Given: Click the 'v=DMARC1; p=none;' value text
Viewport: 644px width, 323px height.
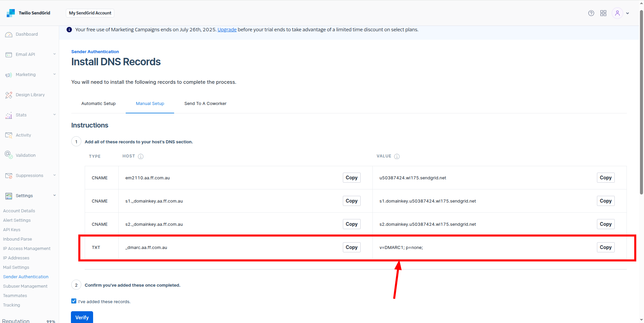Looking at the screenshot, I should [x=401, y=248].
